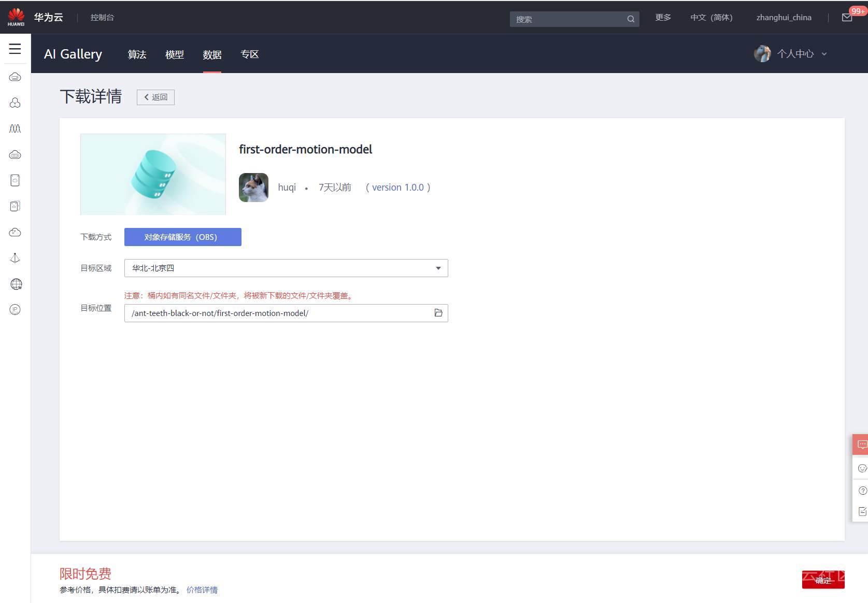This screenshot has height=603, width=868.
Task: Go to 控制台 in the top bar
Action: [x=102, y=18]
